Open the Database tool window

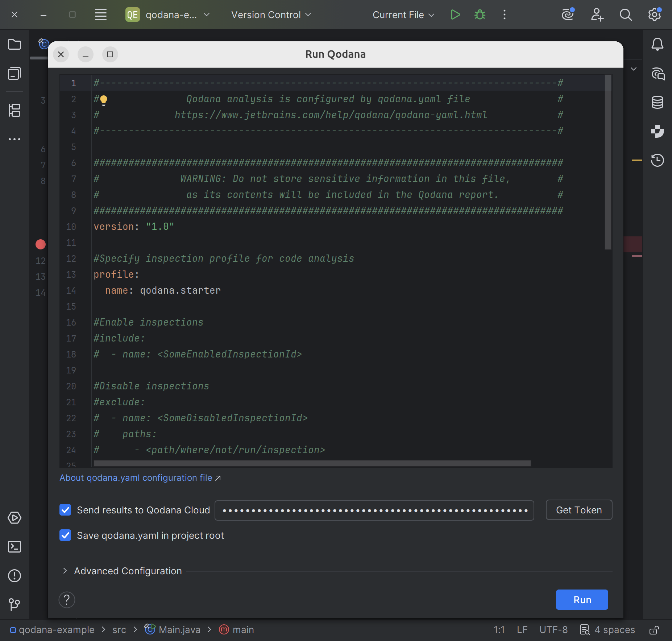(658, 103)
